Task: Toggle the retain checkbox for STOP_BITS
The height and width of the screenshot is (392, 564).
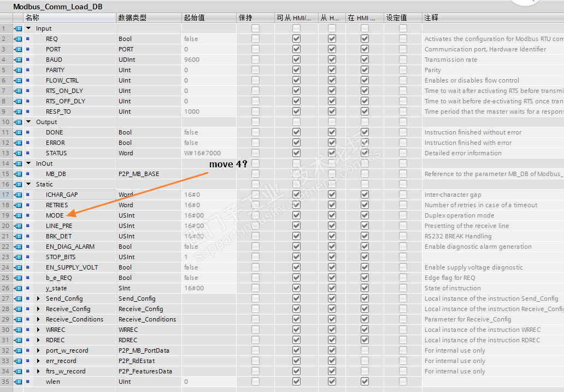Action: tap(255, 256)
